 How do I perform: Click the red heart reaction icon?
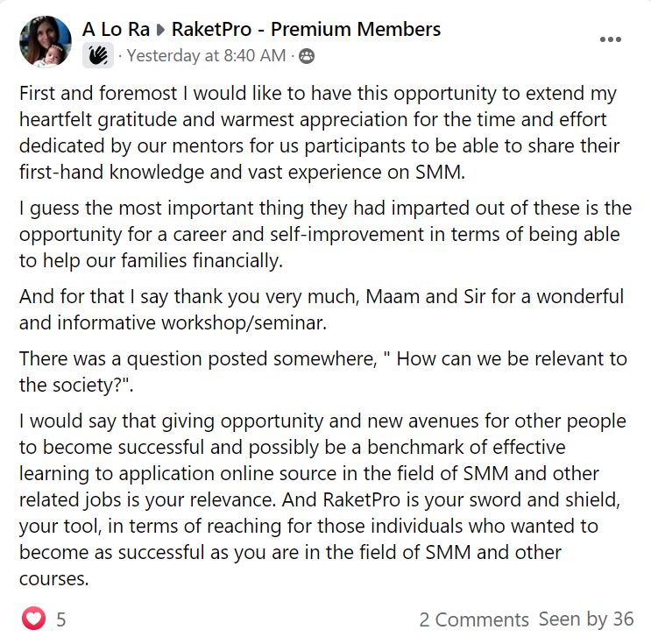[33, 619]
